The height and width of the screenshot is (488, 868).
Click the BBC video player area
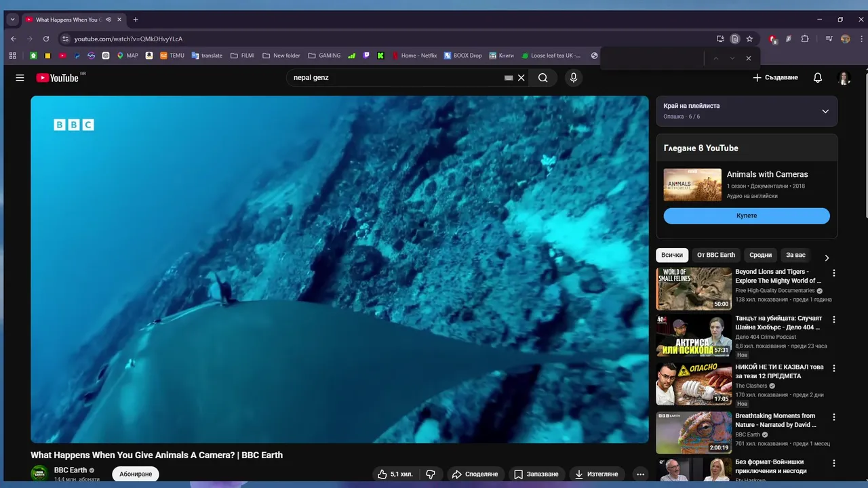pos(340,269)
